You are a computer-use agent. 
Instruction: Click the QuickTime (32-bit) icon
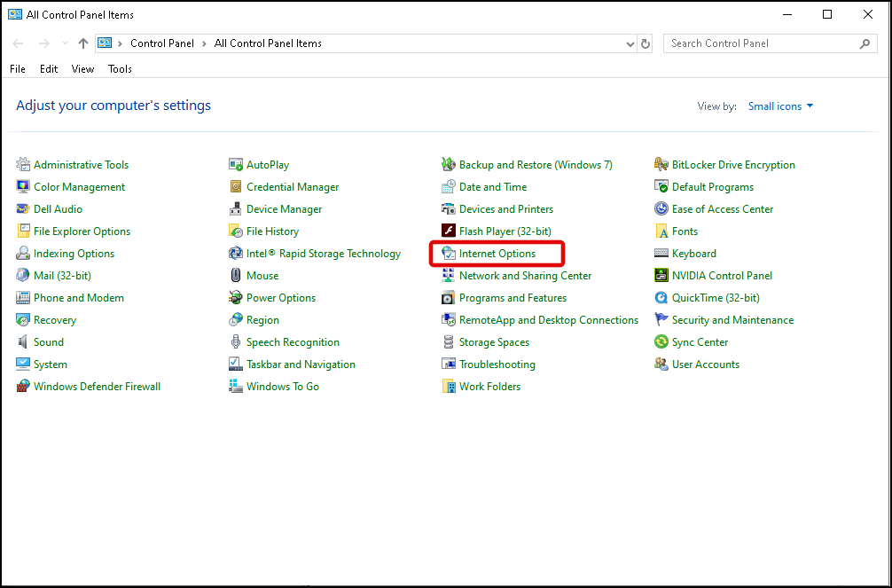(661, 298)
